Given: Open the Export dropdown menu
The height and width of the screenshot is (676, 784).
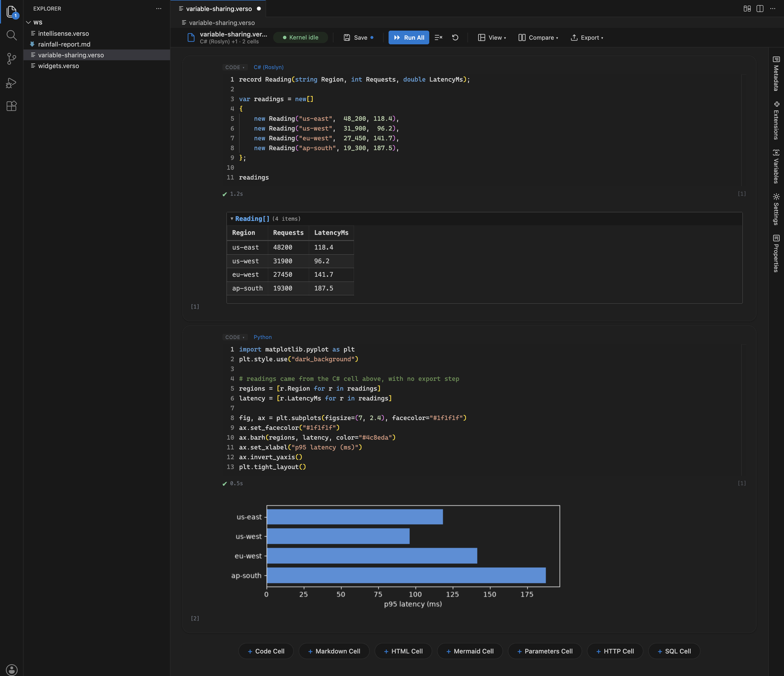Looking at the screenshot, I should (587, 38).
